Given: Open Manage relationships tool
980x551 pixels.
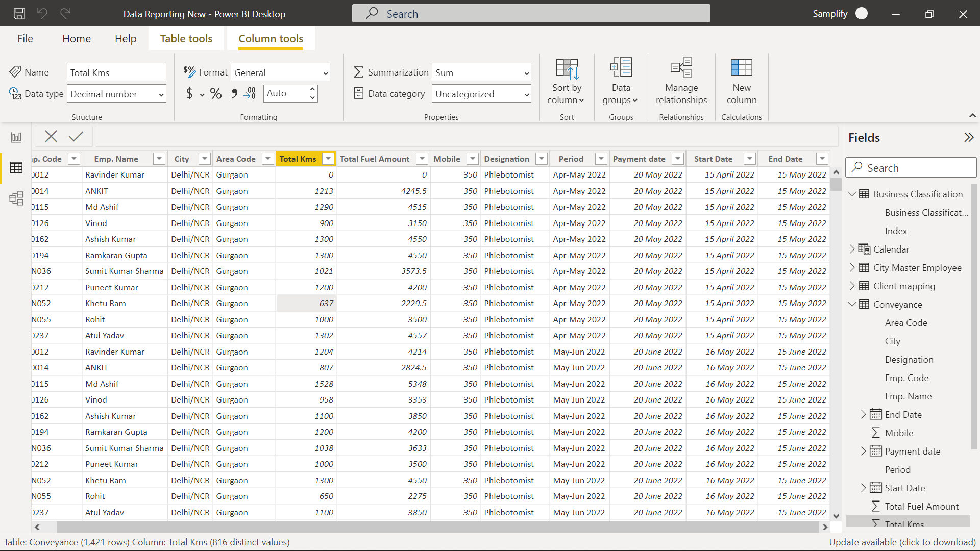Looking at the screenshot, I should click(x=681, y=81).
